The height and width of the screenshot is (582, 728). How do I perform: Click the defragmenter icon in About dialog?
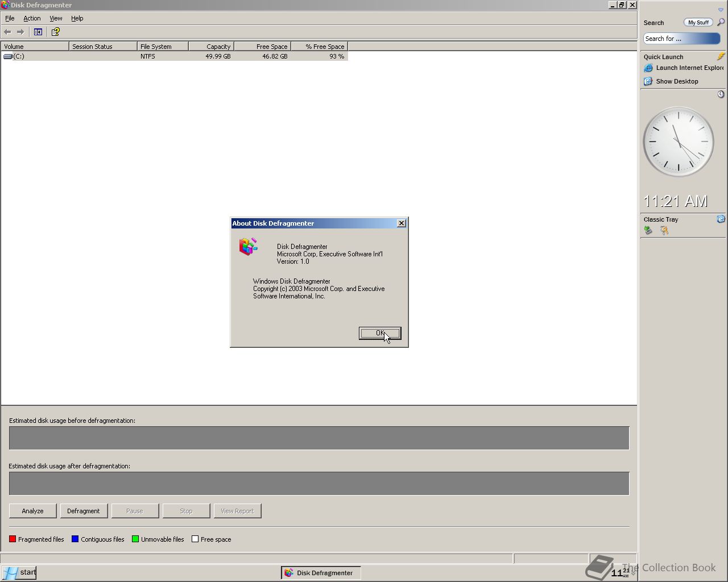[x=248, y=246]
